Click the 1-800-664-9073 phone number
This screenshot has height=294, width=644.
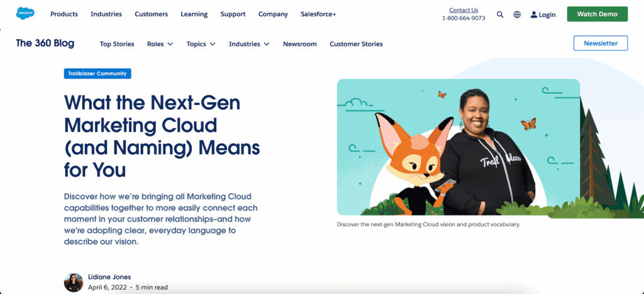[464, 18]
